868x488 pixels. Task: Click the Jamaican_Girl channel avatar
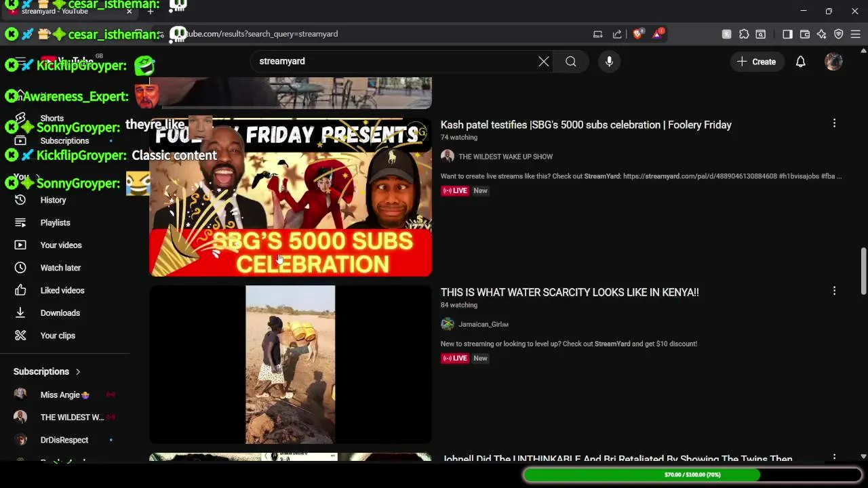(x=448, y=324)
